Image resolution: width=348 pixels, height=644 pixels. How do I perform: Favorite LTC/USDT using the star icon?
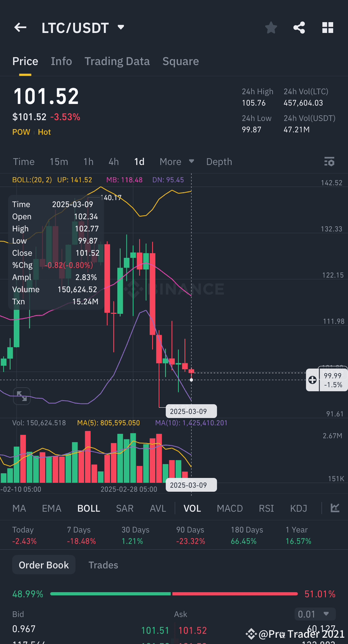click(271, 27)
